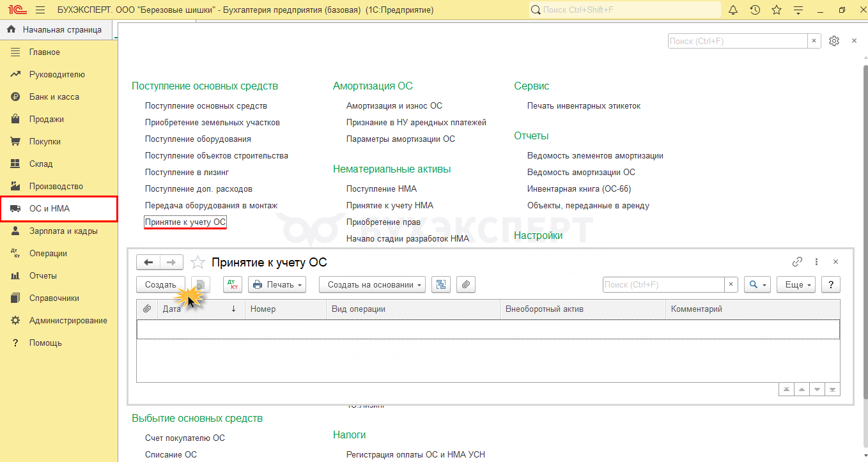Select the ОС и НМА section
The width and height of the screenshot is (868, 462).
59,209
